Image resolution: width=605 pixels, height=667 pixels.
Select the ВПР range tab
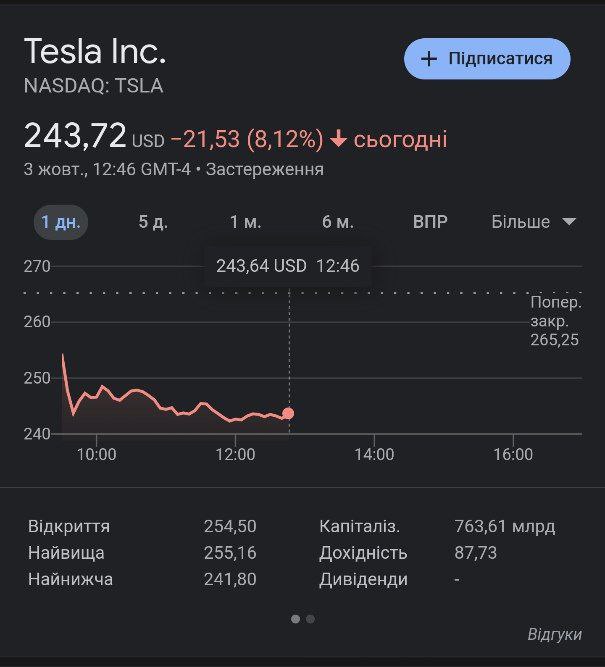click(x=430, y=222)
